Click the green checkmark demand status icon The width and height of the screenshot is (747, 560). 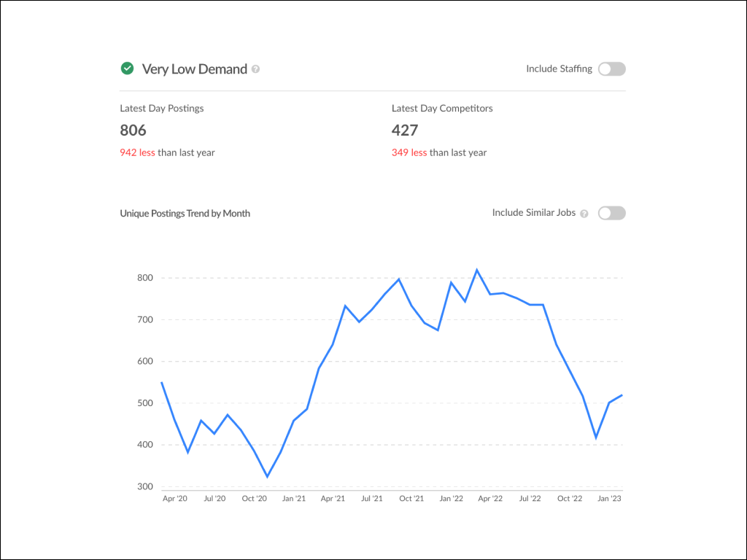tap(127, 69)
